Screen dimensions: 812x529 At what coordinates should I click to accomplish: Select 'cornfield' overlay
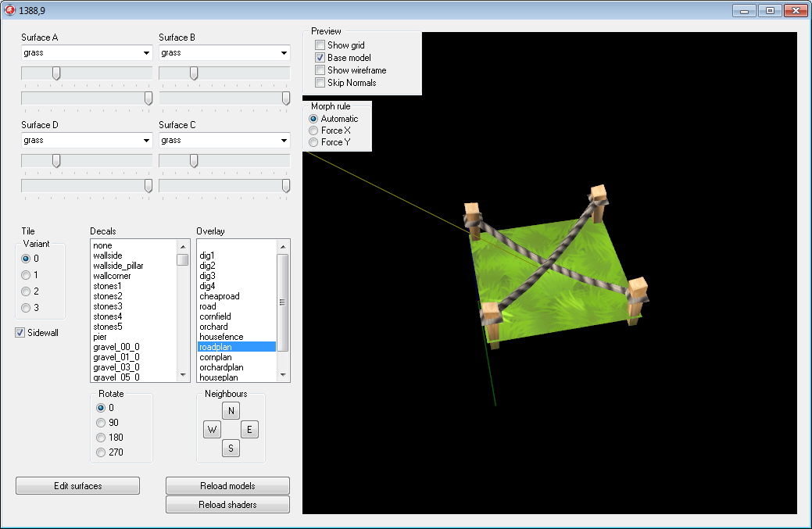237,316
